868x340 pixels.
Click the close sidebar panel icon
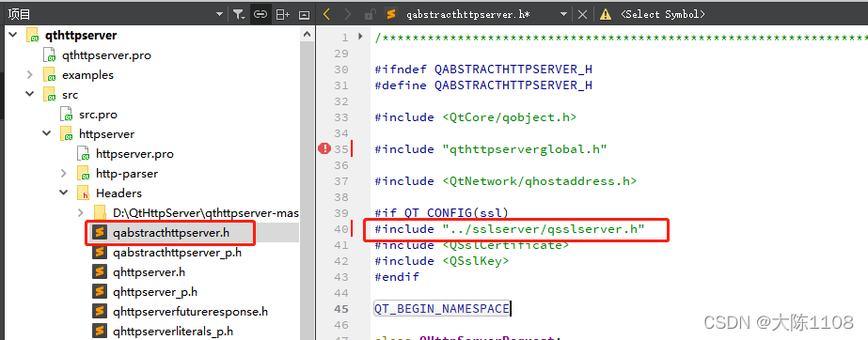point(304,14)
